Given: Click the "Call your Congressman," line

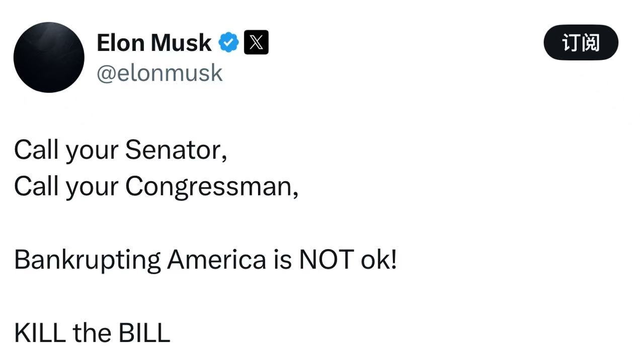Looking at the screenshot, I should 156,187.
